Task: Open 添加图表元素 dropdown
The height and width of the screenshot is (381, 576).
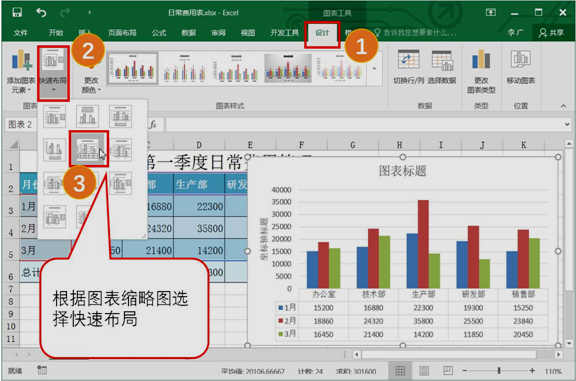Action: [x=21, y=71]
